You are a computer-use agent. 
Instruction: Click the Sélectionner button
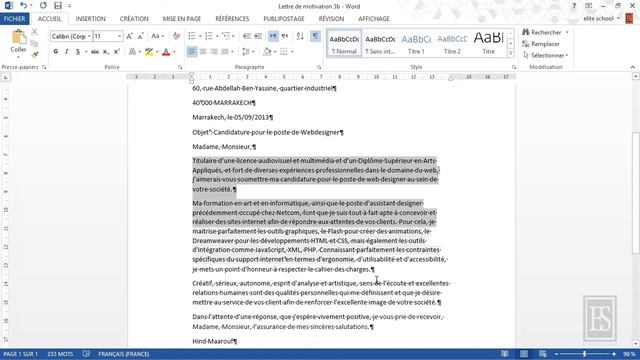545,55
